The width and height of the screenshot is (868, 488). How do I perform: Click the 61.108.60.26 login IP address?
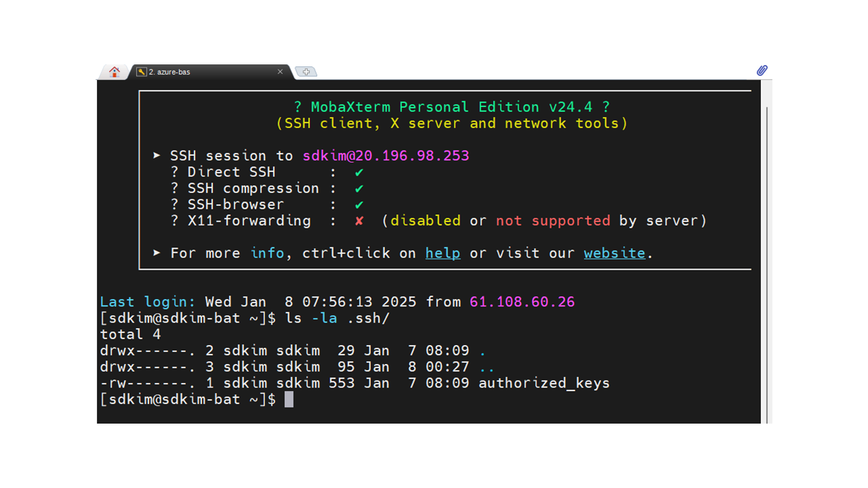[522, 302]
